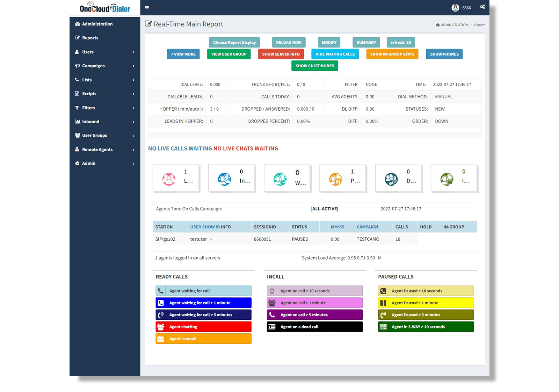
Task: Click ADMINISTRATION in the breadcrumb
Action: click(x=454, y=25)
